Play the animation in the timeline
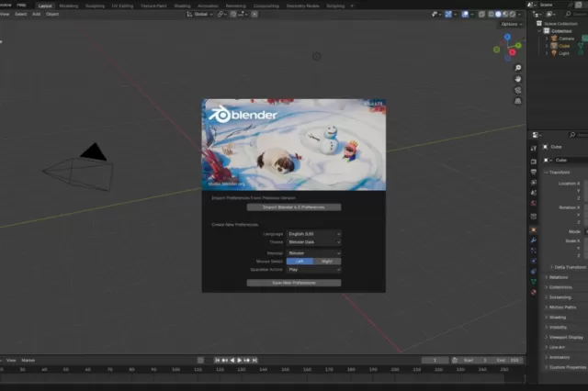The width and height of the screenshot is (588, 391). [x=239, y=361]
